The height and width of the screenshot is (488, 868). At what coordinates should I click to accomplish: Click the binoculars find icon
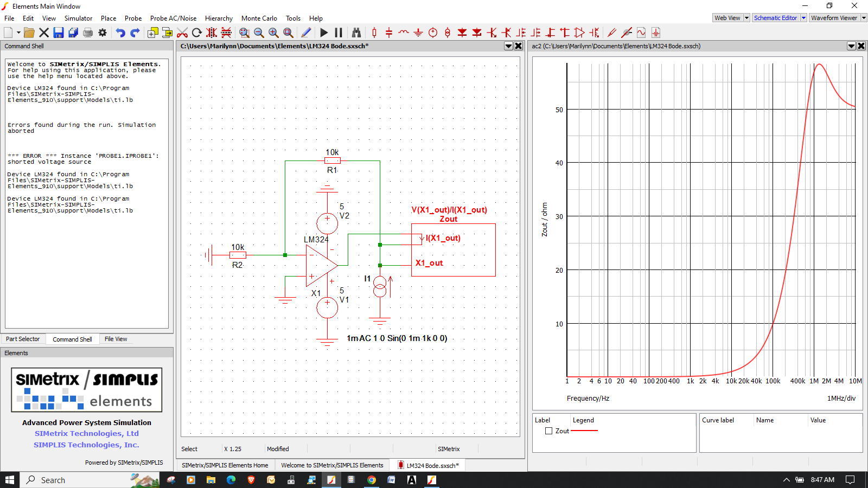click(x=356, y=33)
